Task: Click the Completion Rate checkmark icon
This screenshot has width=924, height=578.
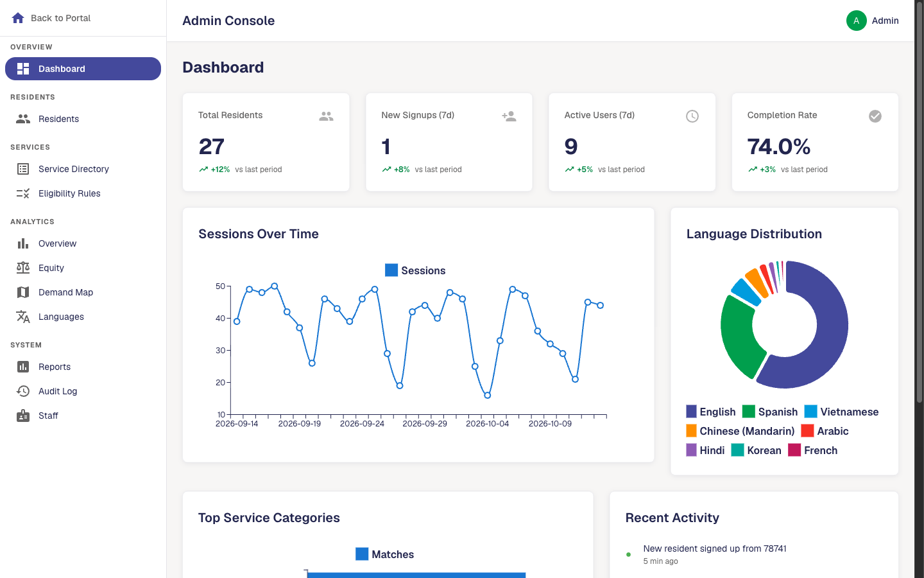Action: pos(875,116)
